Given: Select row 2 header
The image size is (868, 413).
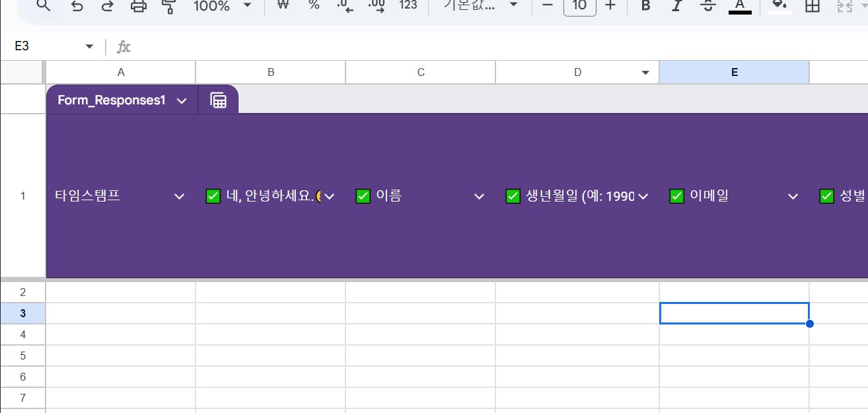Looking at the screenshot, I should pos(22,292).
